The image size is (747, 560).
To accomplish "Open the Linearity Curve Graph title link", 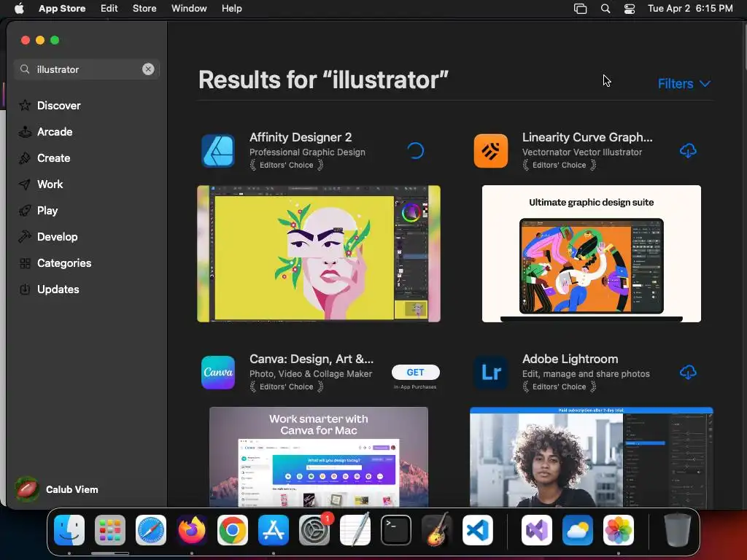I will [x=587, y=137].
